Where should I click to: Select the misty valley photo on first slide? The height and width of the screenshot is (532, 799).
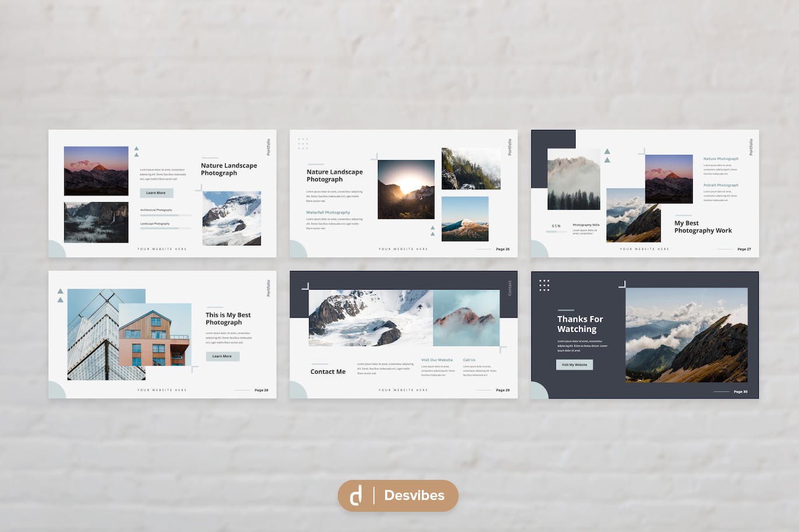[x=96, y=223]
